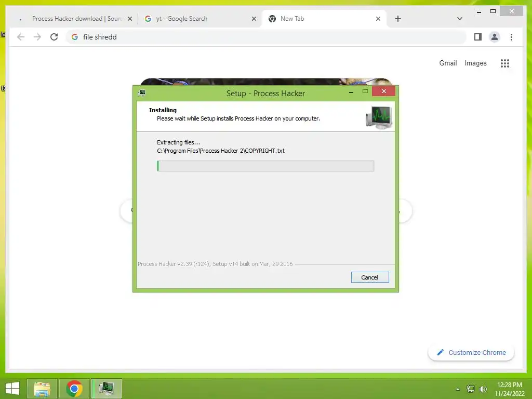Viewport: 532px width, 399px height.
Task: Click Process Hacker setup taskbar icon
Action: [x=106, y=389]
